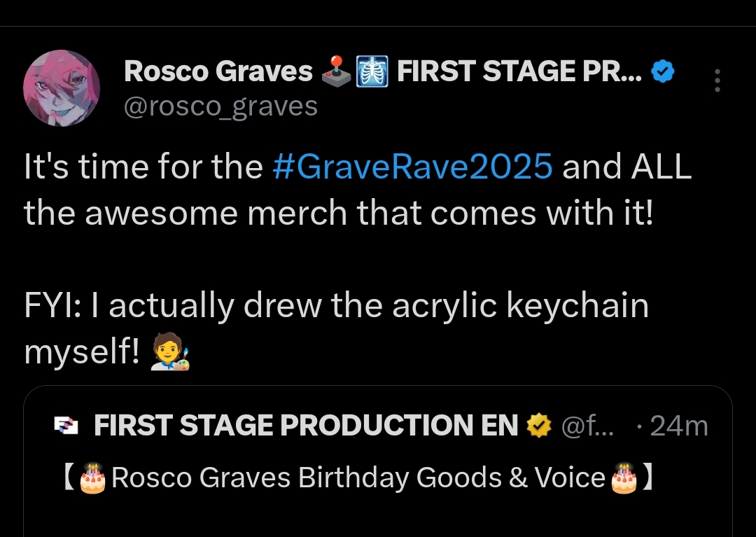Tap the tweet line "FYI: I actually drew the acrylic keychain"
756x537 pixels.
(337, 307)
